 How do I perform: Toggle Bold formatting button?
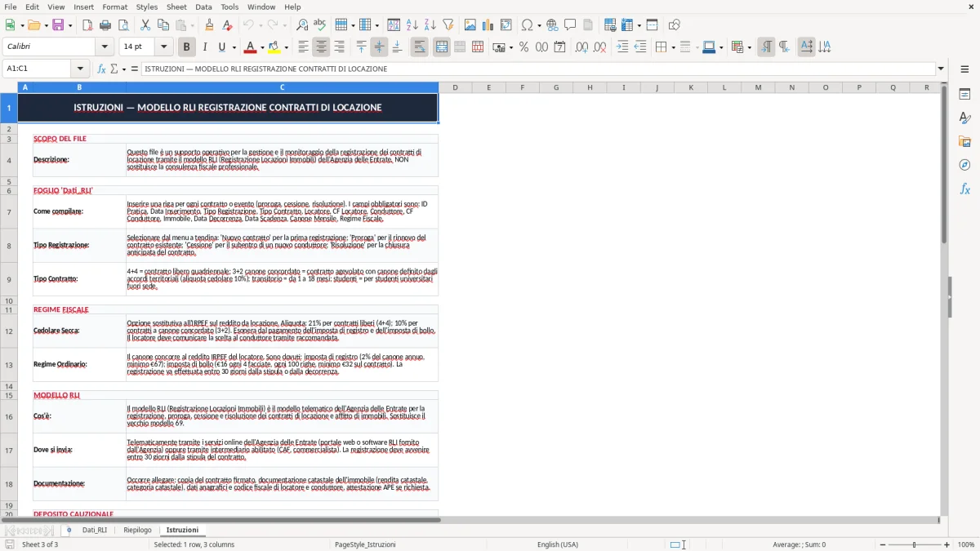click(x=187, y=47)
